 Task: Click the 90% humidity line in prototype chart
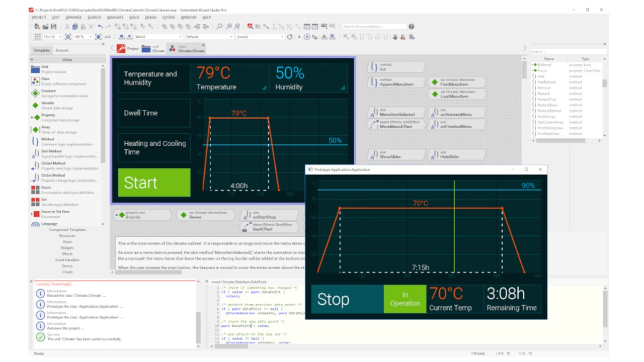[428, 190]
